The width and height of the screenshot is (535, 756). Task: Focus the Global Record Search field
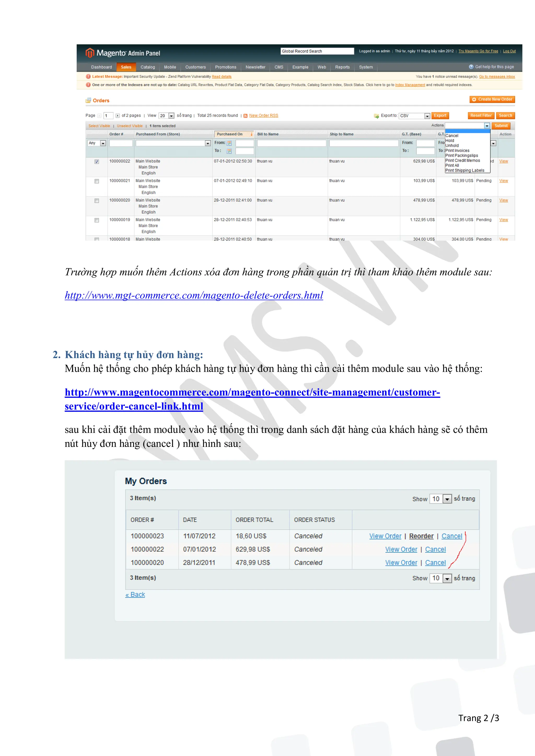tap(317, 51)
